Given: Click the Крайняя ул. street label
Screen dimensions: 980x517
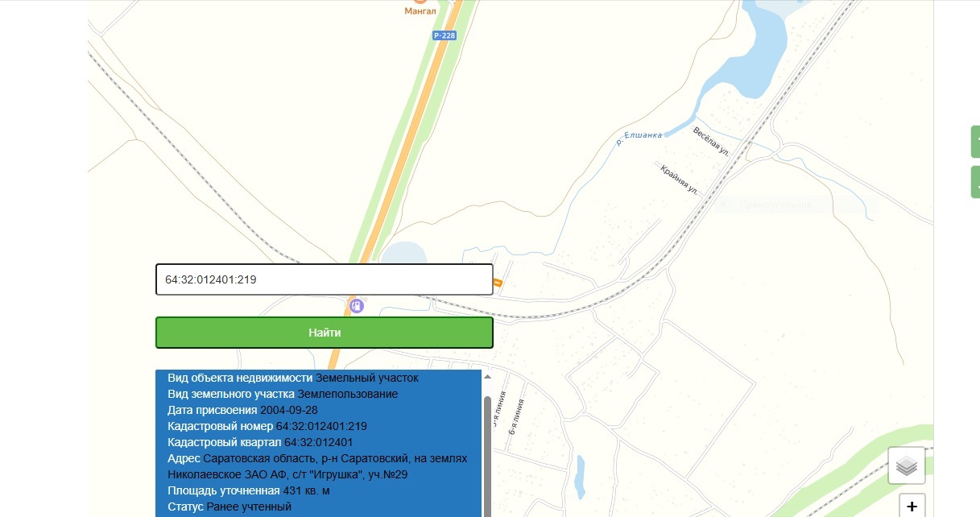Looking at the screenshot, I should click(x=679, y=180).
